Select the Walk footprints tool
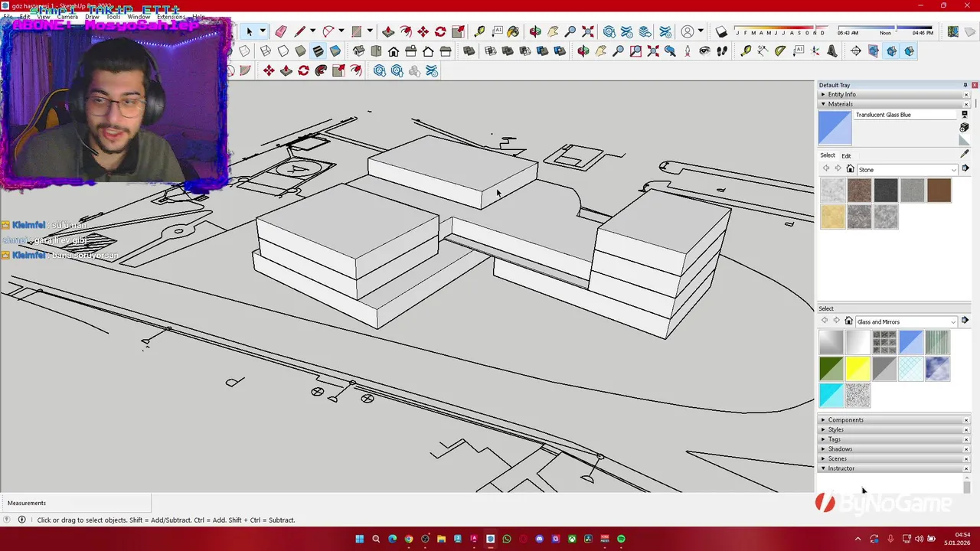 [722, 51]
